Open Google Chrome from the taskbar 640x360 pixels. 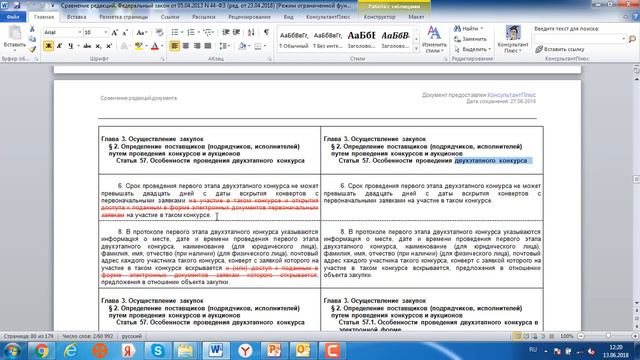click(x=42, y=351)
